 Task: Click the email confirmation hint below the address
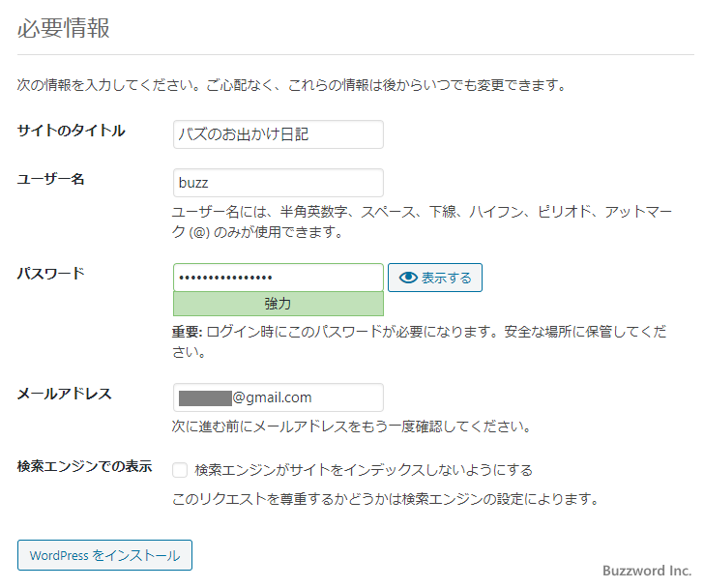click(x=350, y=426)
